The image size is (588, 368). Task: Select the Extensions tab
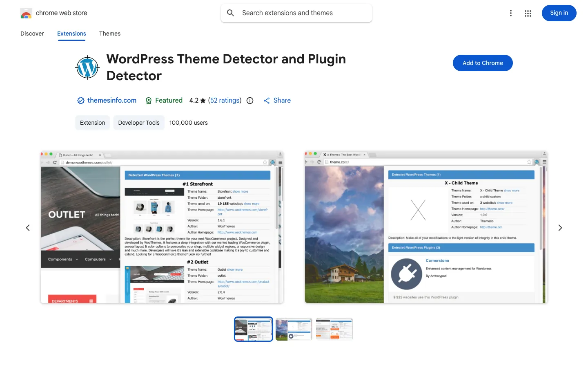pyautogui.click(x=71, y=34)
